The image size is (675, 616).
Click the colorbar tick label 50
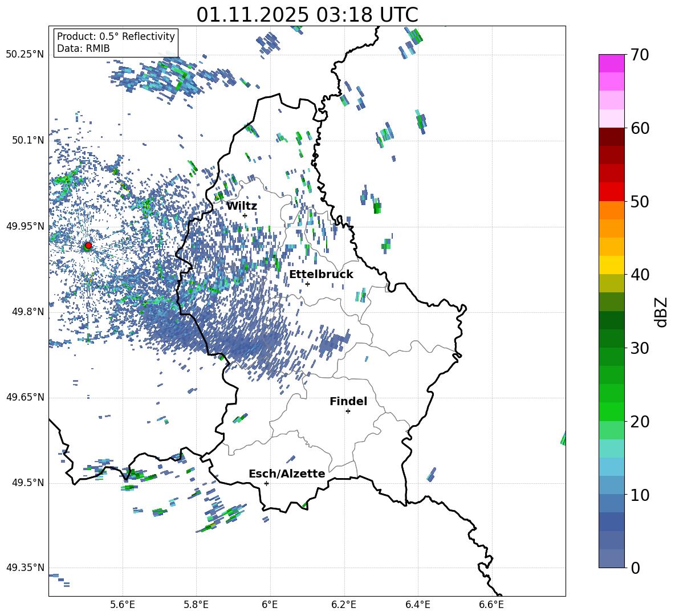point(640,202)
